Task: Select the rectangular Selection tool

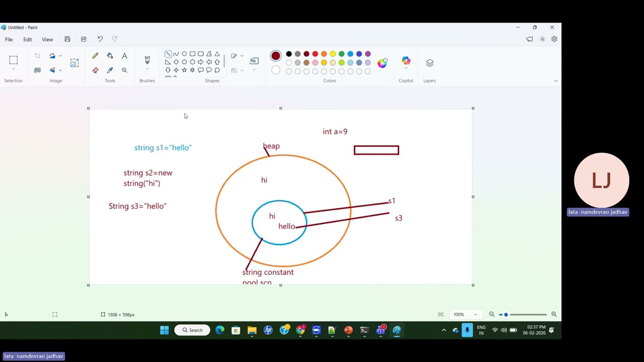Action: pos(14,60)
